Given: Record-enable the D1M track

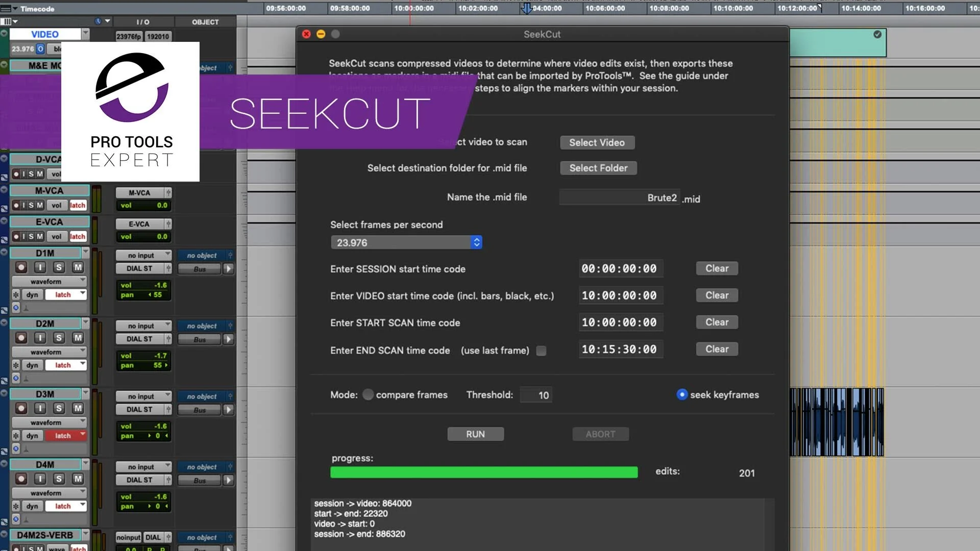Looking at the screenshot, I should tap(21, 267).
